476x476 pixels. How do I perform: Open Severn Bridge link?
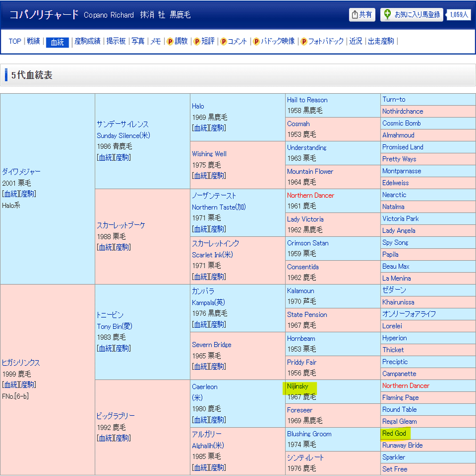point(212,345)
